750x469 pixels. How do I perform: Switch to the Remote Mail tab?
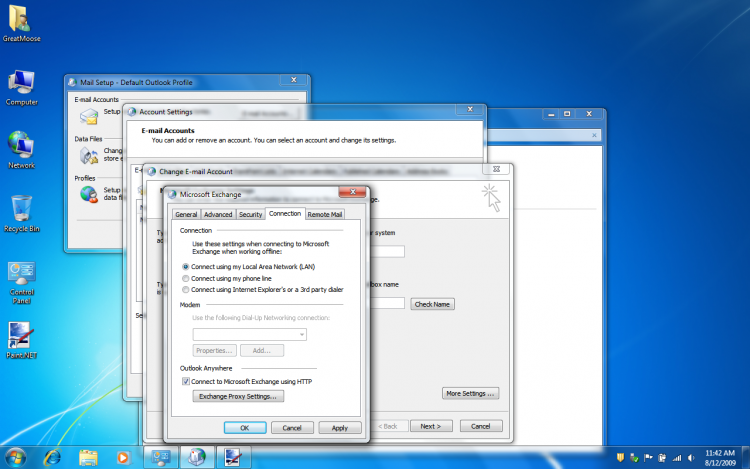tap(325, 215)
